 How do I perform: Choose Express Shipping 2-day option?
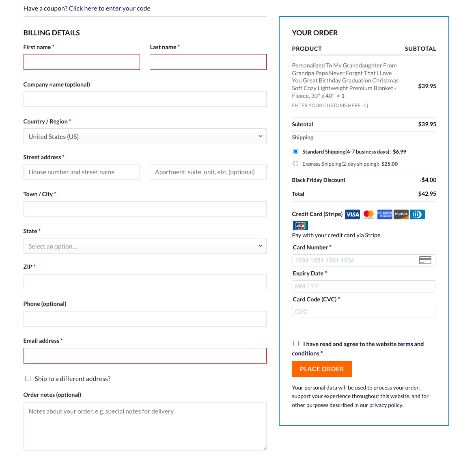click(x=296, y=164)
